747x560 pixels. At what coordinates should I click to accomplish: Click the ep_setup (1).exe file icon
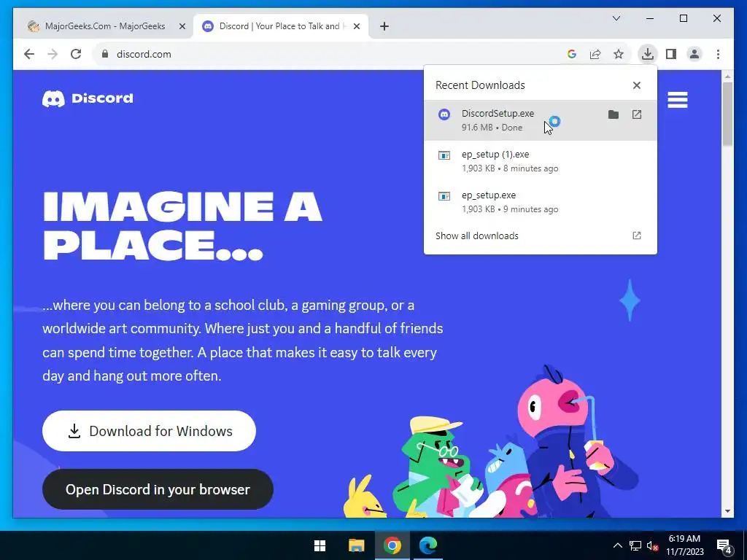(x=444, y=155)
